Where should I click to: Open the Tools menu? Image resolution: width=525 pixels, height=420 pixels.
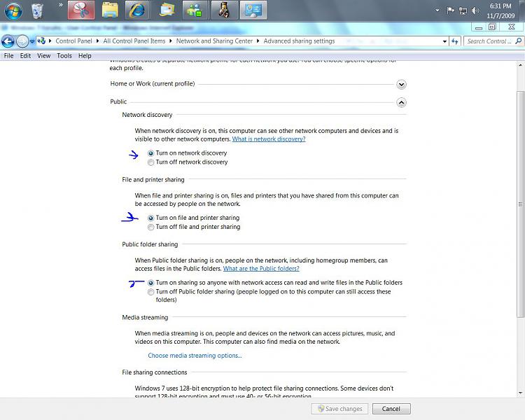click(64, 55)
